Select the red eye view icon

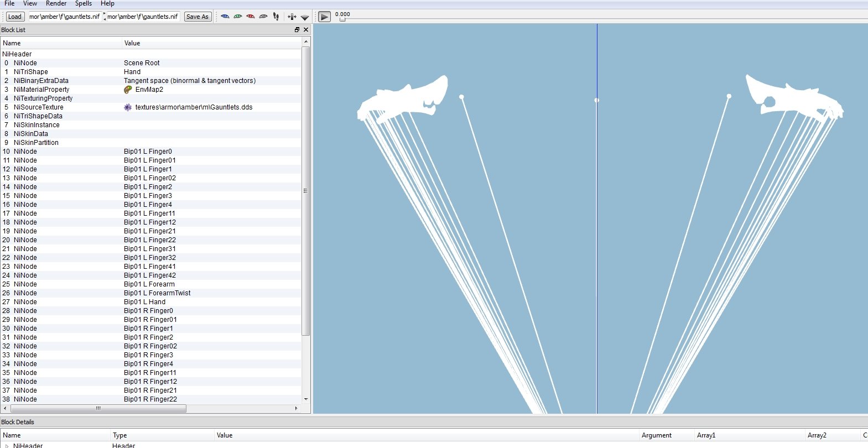[x=251, y=17]
